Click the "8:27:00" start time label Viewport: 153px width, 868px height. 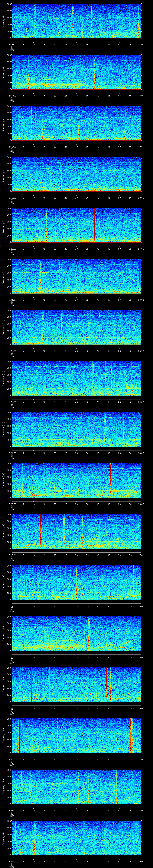pos(12,606)
